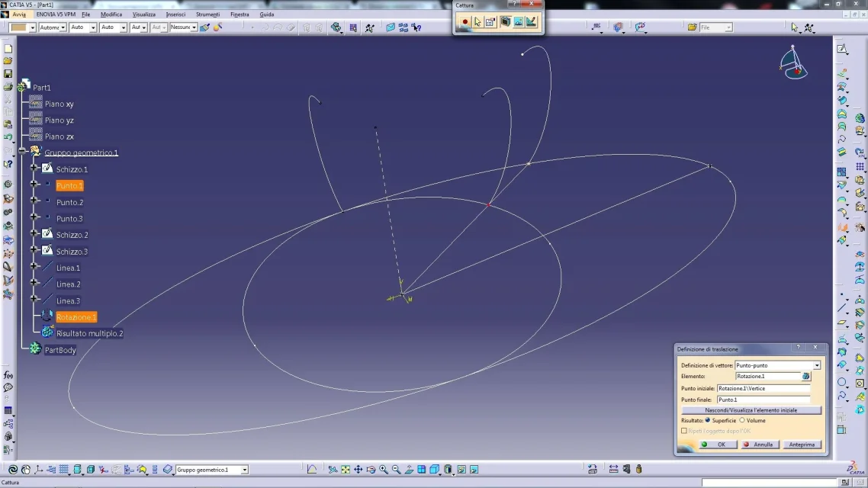Open the Modifica menu
Screen dimensions: 868x488
coord(111,14)
